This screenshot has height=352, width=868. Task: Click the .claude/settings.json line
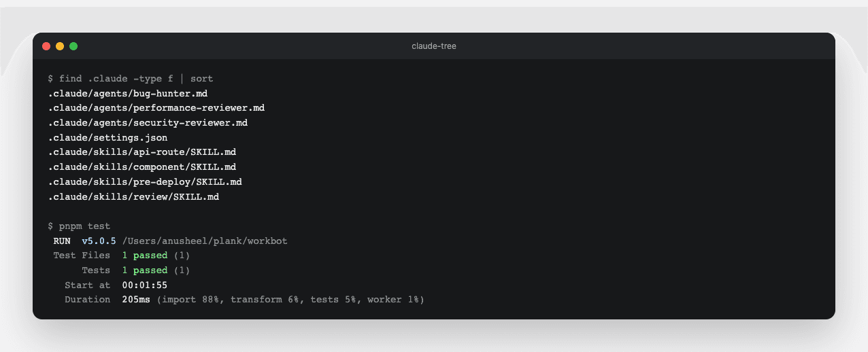click(107, 138)
